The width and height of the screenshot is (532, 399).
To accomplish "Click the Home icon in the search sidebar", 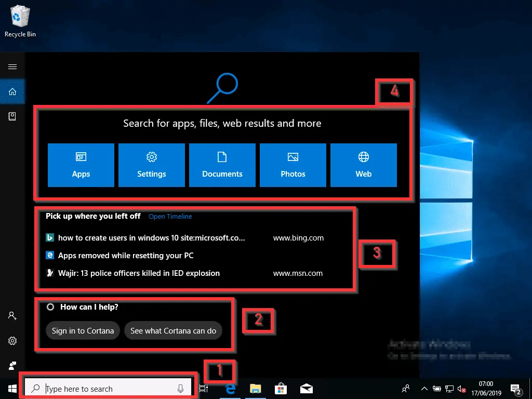I will click(x=12, y=91).
